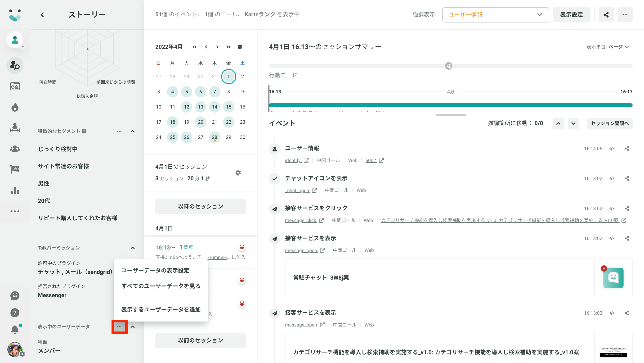Open the more (three dots) sidebar menu

click(x=15, y=211)
